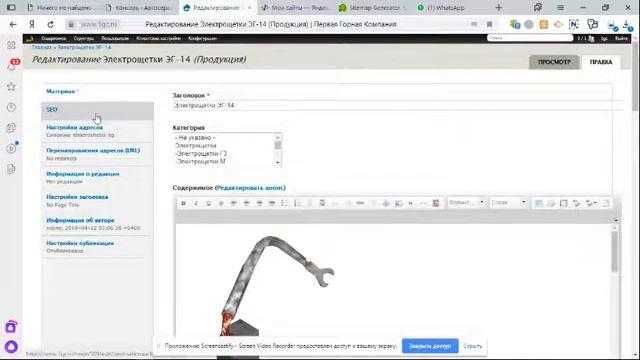Center-align text in editor
The image size is (640, 360).
247,203
